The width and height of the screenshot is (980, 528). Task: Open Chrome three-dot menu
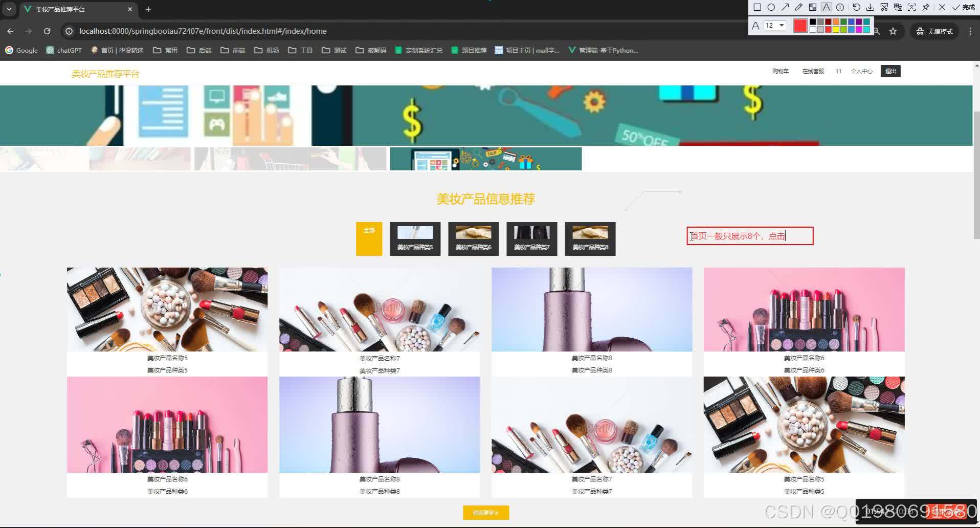click(x=970, y=31)
